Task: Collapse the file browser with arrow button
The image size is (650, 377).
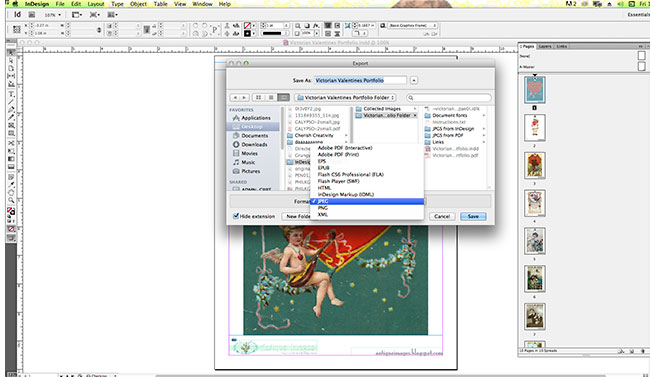Action: tap(414, 80)
